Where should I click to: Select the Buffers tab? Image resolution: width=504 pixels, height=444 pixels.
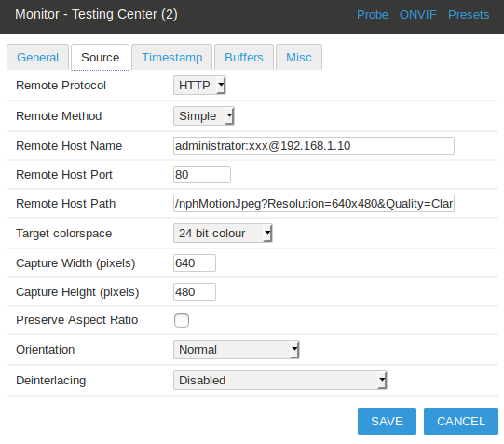pyautogui.click(x=244, y=57)
